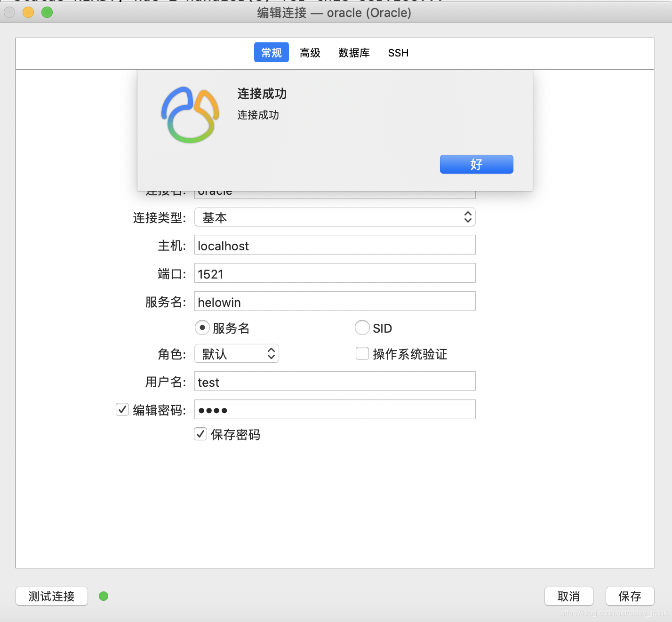Viewport: 672px width, 622px height.
Task: Click the password field with dots
Action: tap(335, 410)
